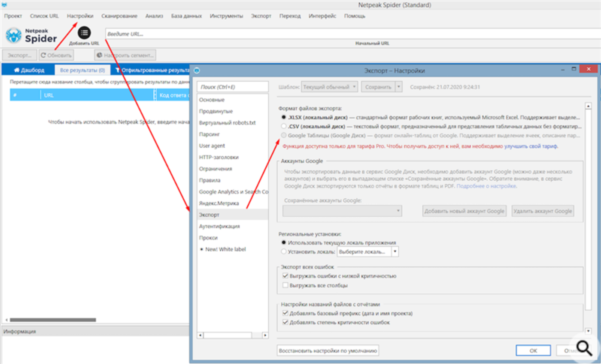Click the Введите URL input field

pyautogui.click(x=352, y=33)
